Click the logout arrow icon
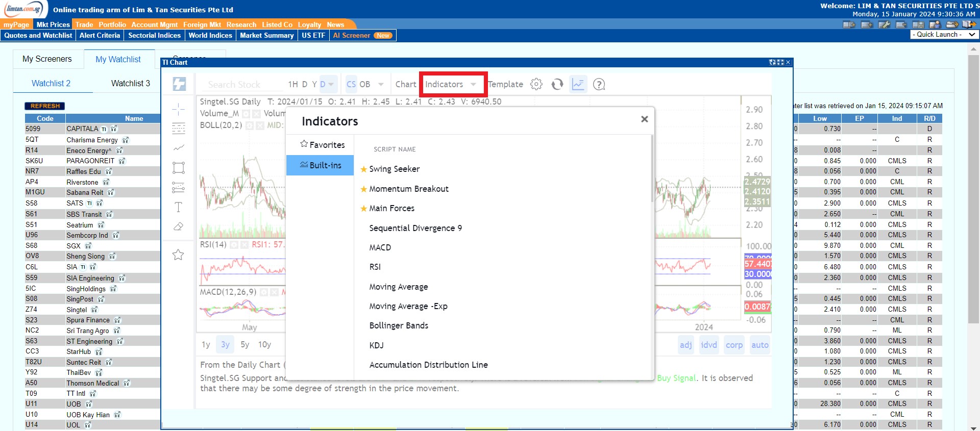980x431 pixels. point(969,24)
